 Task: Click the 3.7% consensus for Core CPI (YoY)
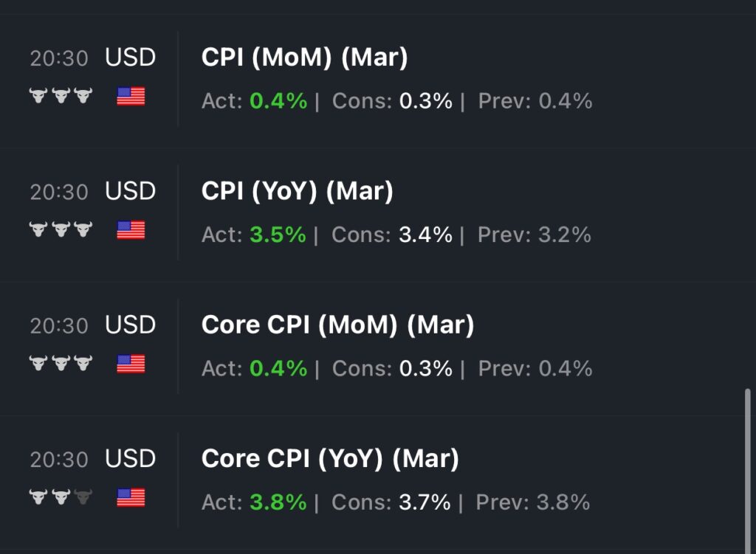tap(425, 502)
